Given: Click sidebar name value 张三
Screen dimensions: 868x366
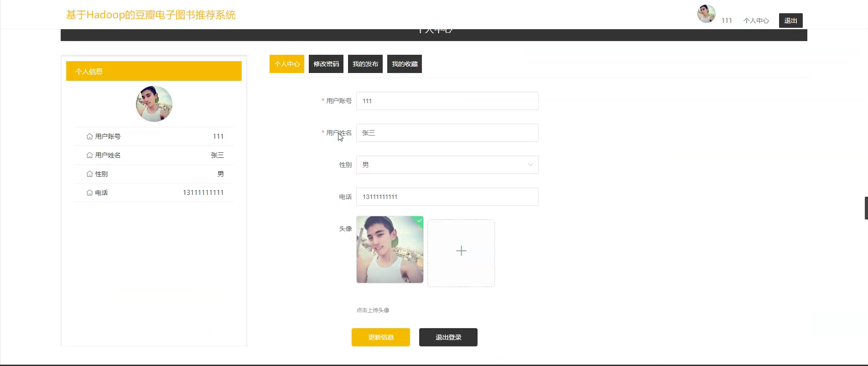Looking at the screenshot, I should click(218, 155).
